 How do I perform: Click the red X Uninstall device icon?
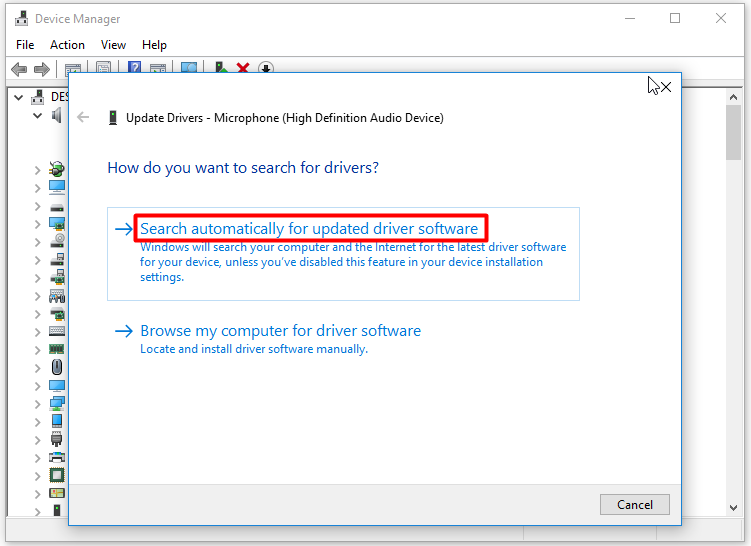[x=243, y=68]
